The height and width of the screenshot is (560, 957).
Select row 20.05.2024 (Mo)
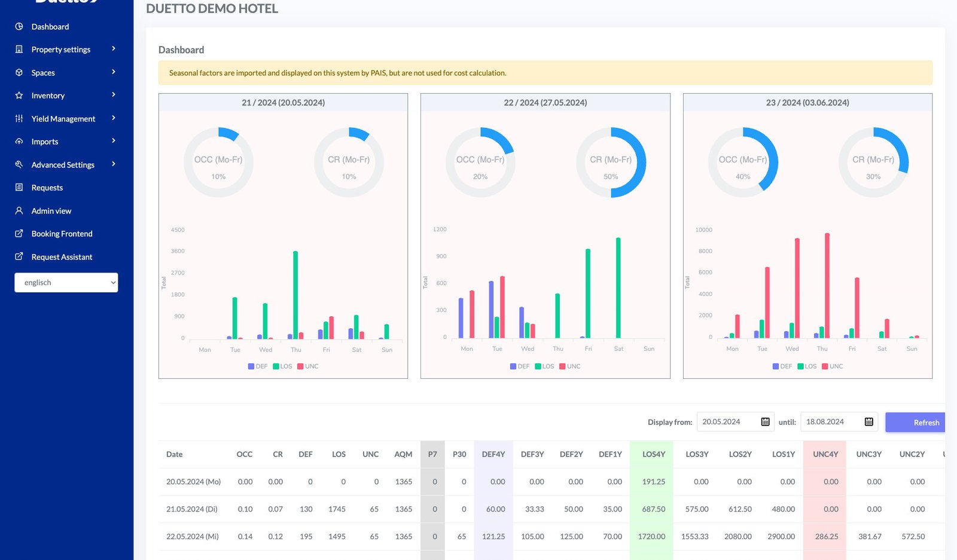[x=551, y=482]
